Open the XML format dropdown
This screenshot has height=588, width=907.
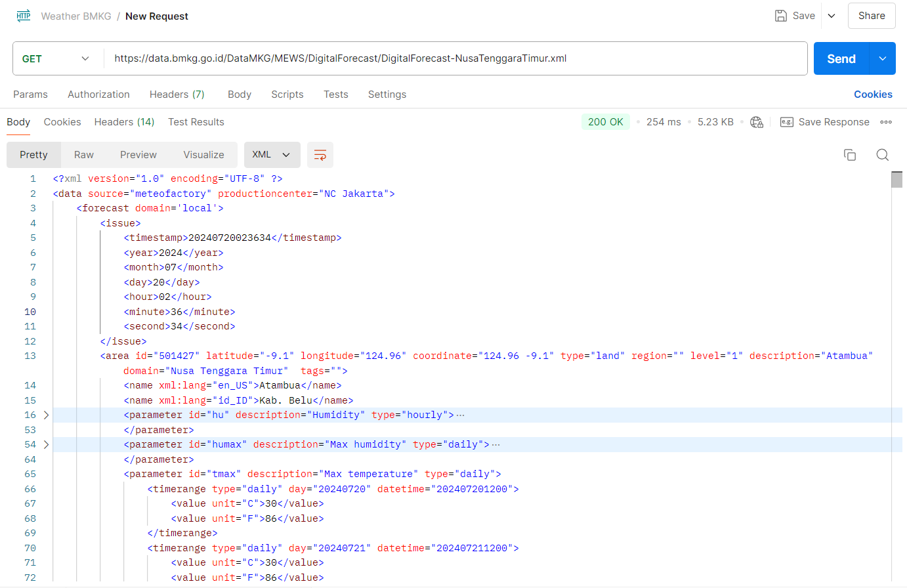click(272, 155)
